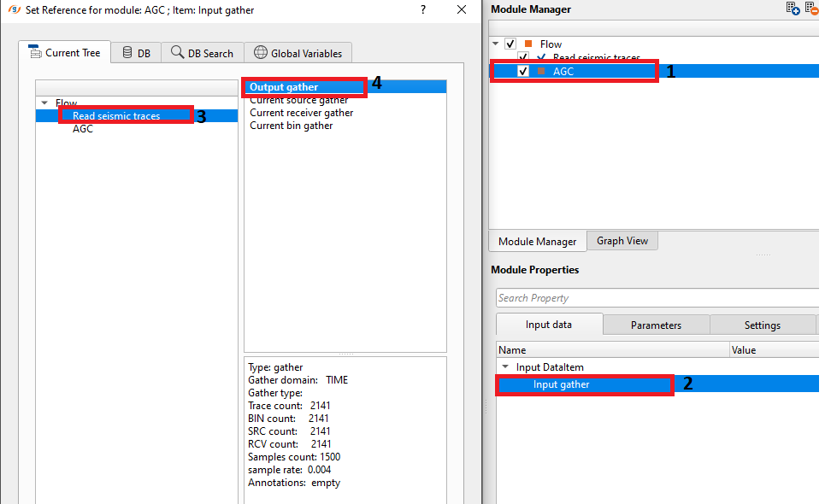Select AGC in the dialog's Flow tree
The width and height of the screenshot is (831, 504).
(83, 129)
